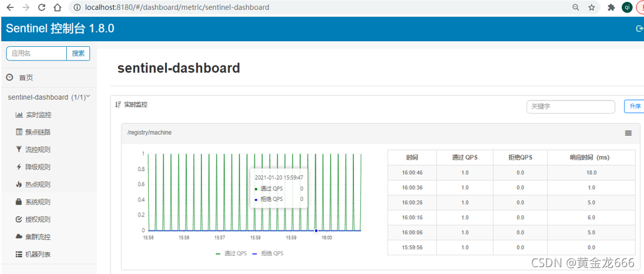Image resolution: width=644 pixels, height=274 pixels.
Task: Focus the 应用名 search field
Action: click(36, 53)
